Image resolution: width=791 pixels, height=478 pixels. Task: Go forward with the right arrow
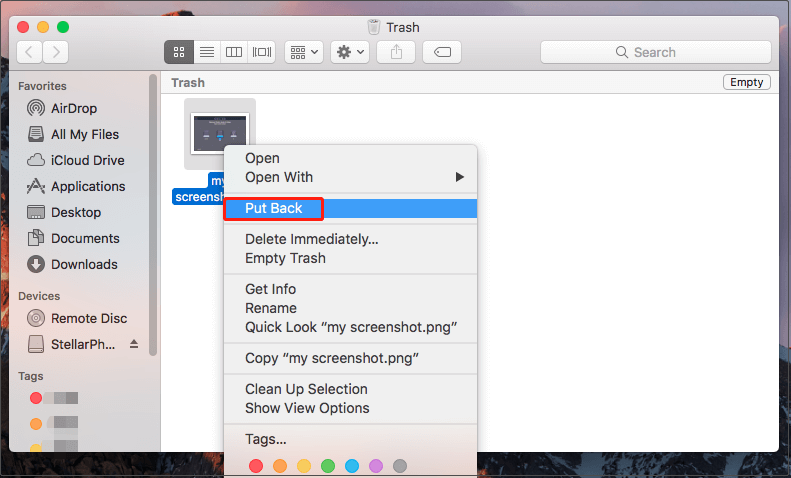tap(55, 52)
